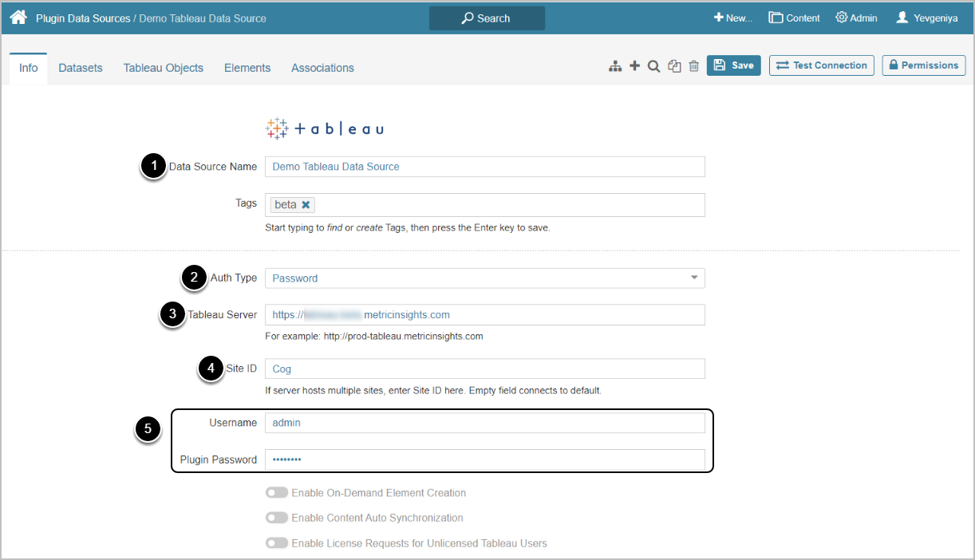
Task: Switch to the Datasets tab
Action: tap(81, 68)
